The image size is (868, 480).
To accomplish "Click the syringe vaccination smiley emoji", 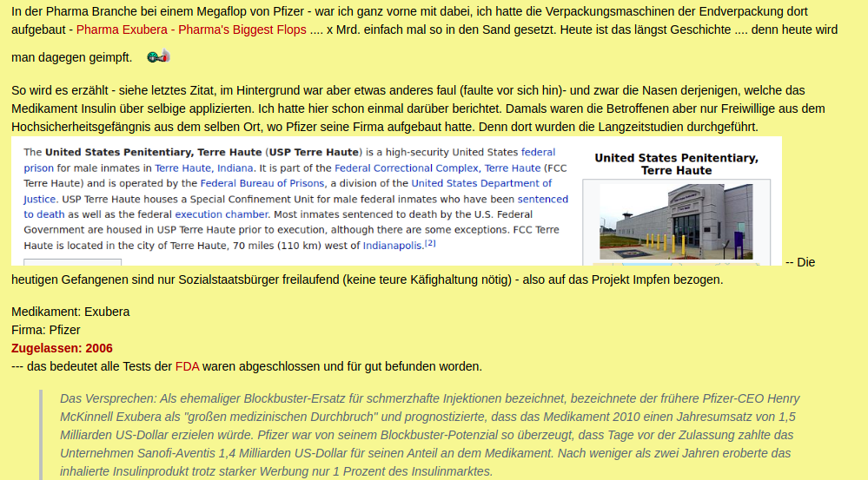I will (158, 57).
